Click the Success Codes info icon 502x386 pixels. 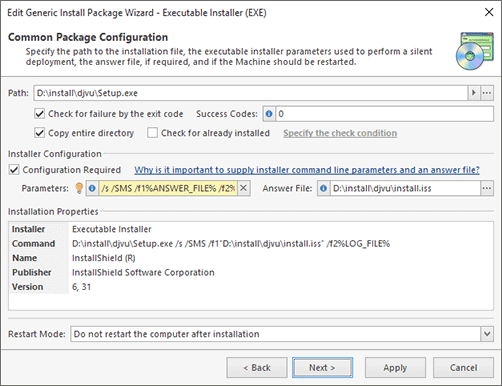(269, 114)
